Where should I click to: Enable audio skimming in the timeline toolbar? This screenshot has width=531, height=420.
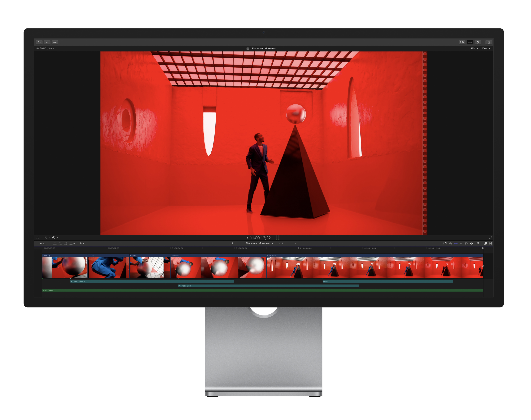click(x=461, y=243)
